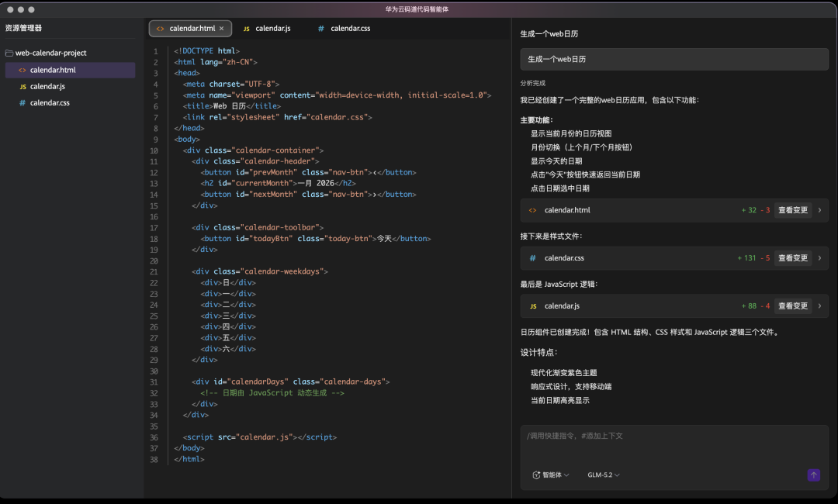The height and width of the screenshot is (504, 838).
Task: Click the JS icon in calendar.js change card
Action: [x=533, y=306]
